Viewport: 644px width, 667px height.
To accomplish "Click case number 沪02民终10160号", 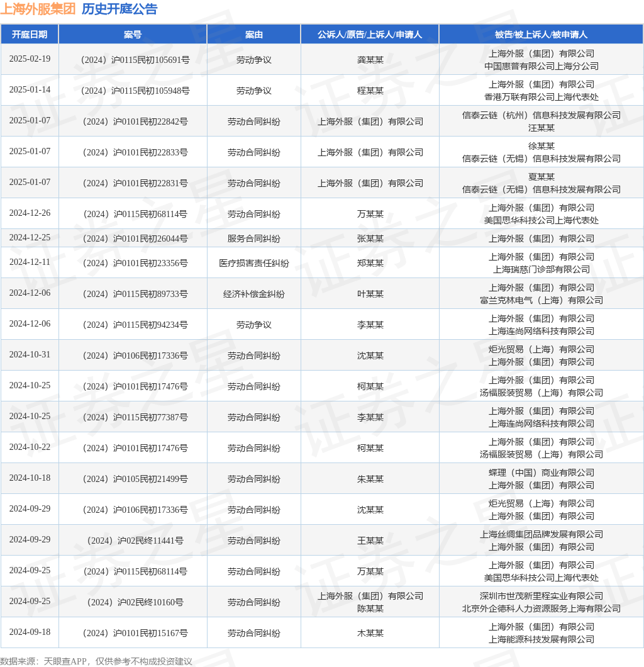I will tap(150, 602).
